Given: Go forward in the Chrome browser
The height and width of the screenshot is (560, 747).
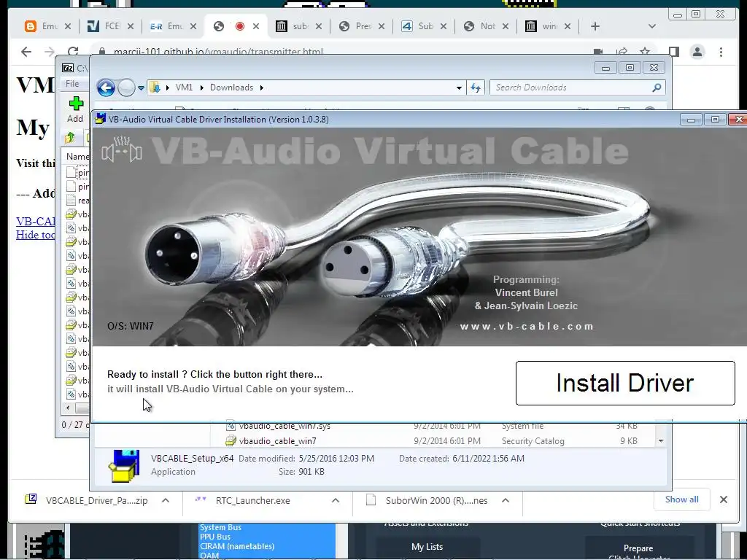Looking at the screenshot, I should (50, 52).
